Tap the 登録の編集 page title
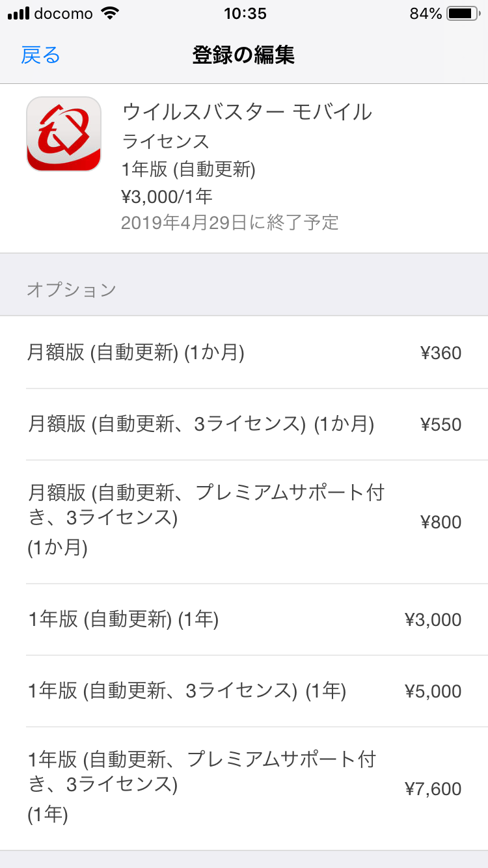This screenshot has height=868, width=488. point(243,55)
